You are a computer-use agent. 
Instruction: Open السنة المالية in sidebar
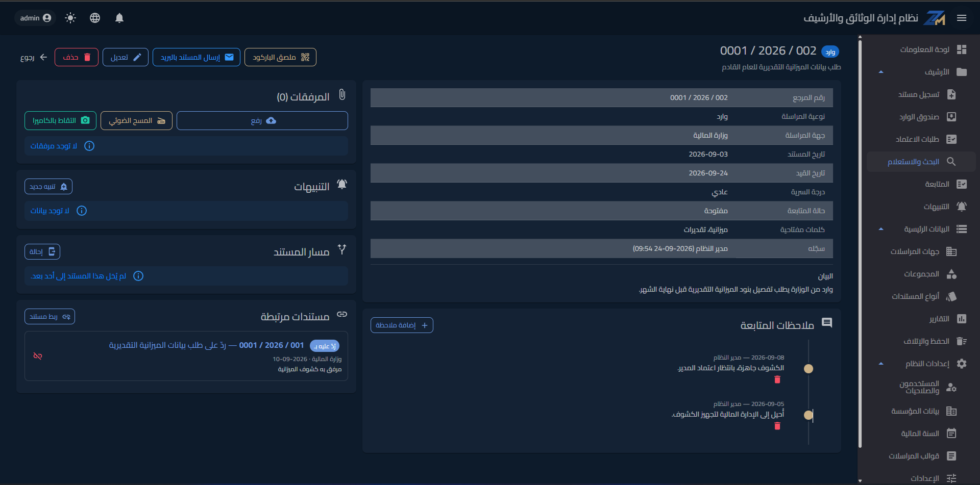click(921, 433)
